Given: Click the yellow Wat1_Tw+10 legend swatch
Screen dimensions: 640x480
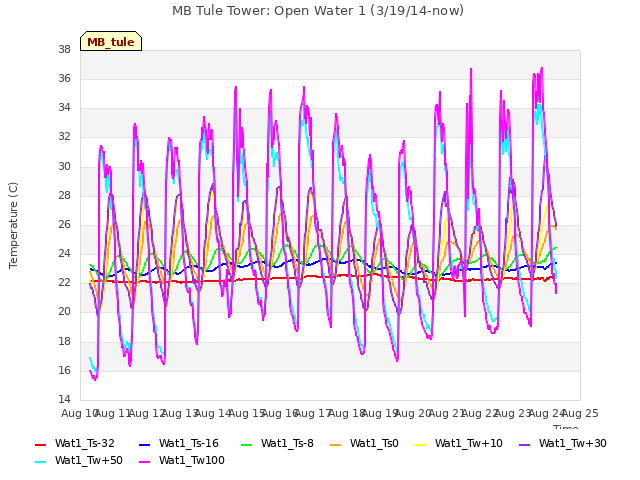Looking at the screenshot, I should point(421,444).
